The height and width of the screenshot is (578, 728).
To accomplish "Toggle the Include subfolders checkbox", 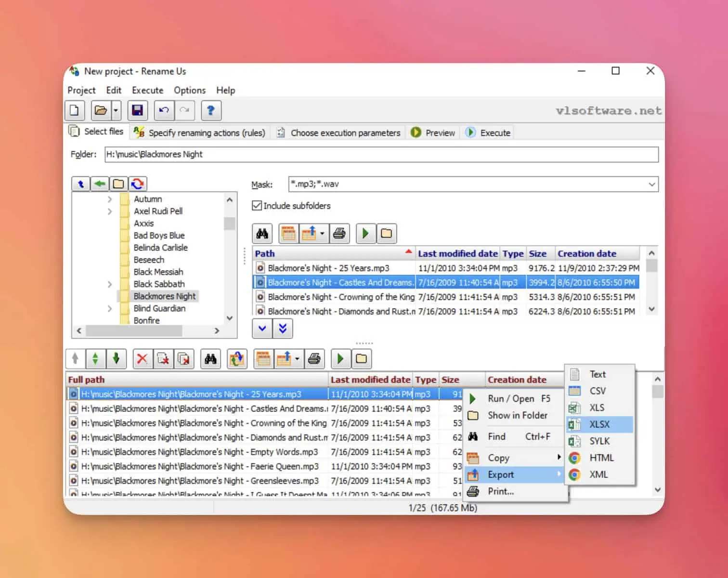I will click(257, 206).
